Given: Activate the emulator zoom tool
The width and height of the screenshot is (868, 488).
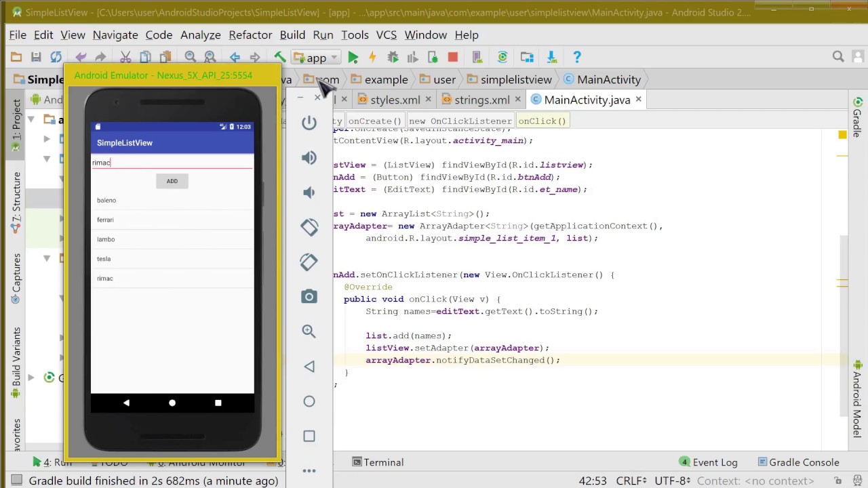Looking at the screenshot, I should click(x=309, y=331).
